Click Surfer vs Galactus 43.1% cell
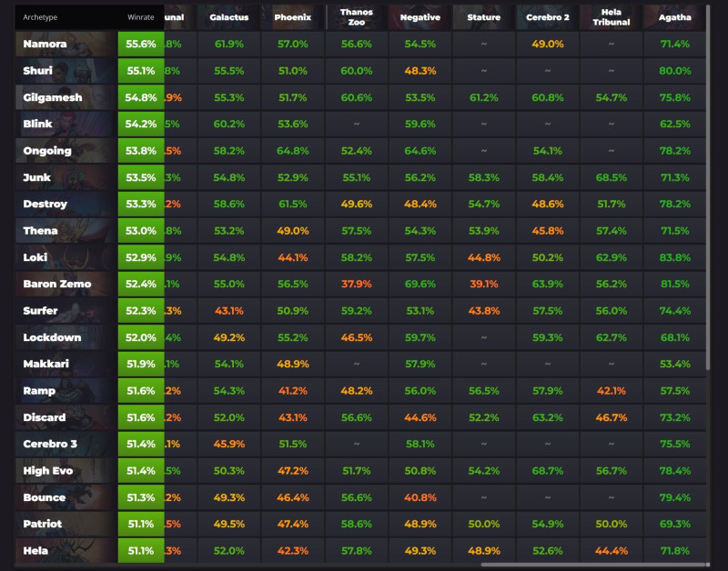 229,311
